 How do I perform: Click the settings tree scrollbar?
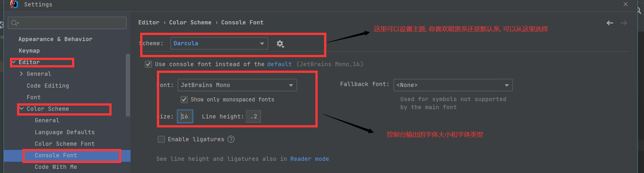click(x=128, y=85)
